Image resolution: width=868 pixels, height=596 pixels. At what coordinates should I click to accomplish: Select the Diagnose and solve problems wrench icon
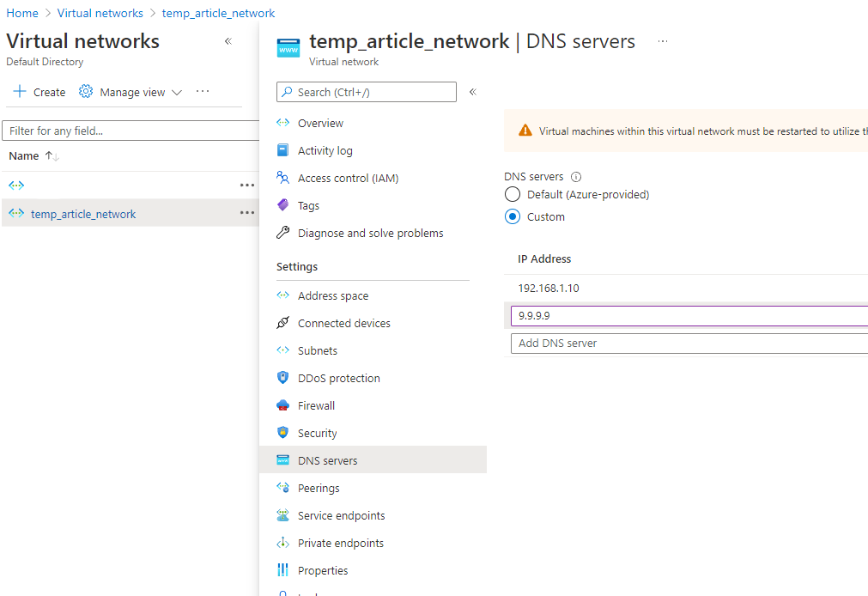pyautogui.click(x=283, y=233)
